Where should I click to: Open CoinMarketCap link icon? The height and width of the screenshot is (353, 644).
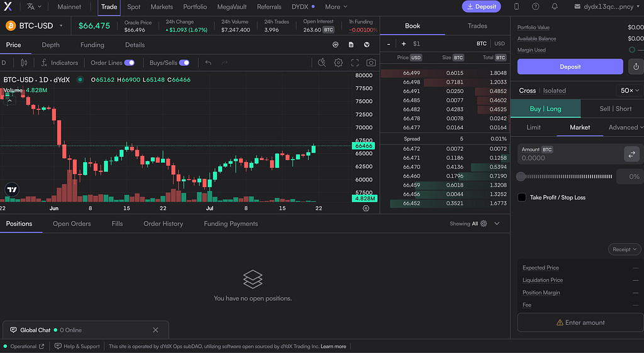(x=336, y=45)
